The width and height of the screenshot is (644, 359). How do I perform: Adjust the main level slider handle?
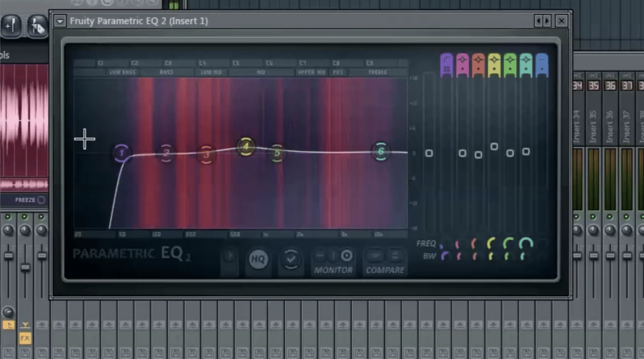click(x=429, y=153)
